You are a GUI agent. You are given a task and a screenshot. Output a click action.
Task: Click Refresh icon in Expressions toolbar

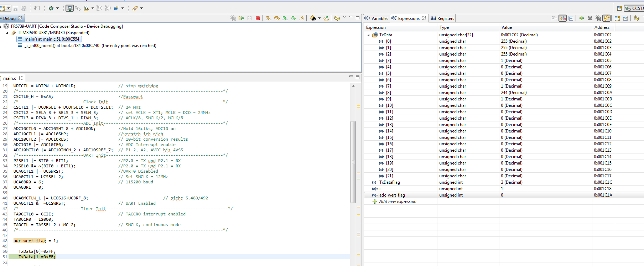click(636, 18)
